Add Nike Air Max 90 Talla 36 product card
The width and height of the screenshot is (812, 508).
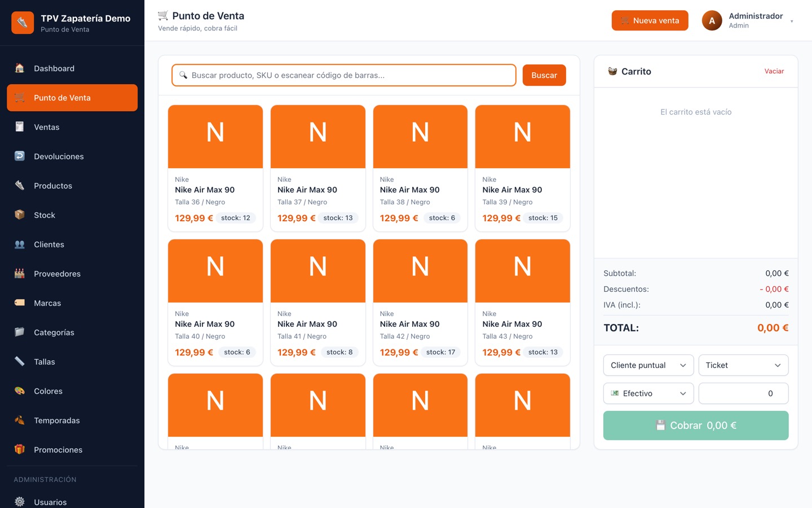tap(215, 168)
